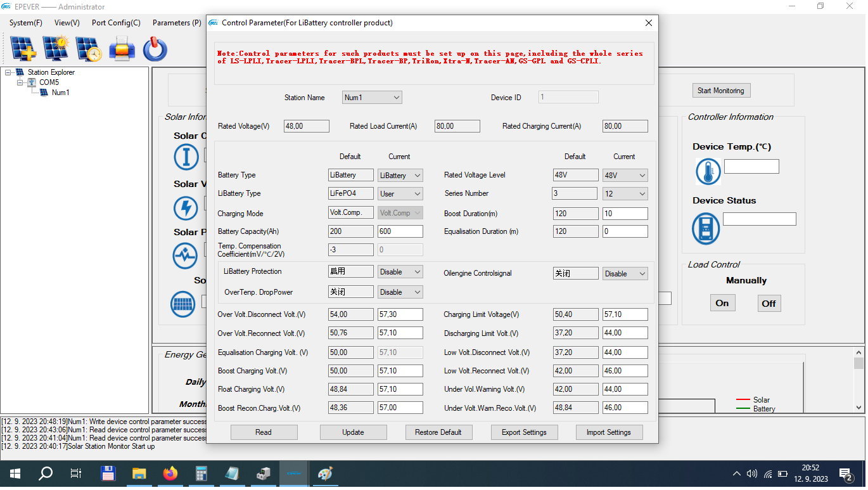Open Firefox from the taskbar
This screenshot has height=490, width=868.
(x=170, y=474)
